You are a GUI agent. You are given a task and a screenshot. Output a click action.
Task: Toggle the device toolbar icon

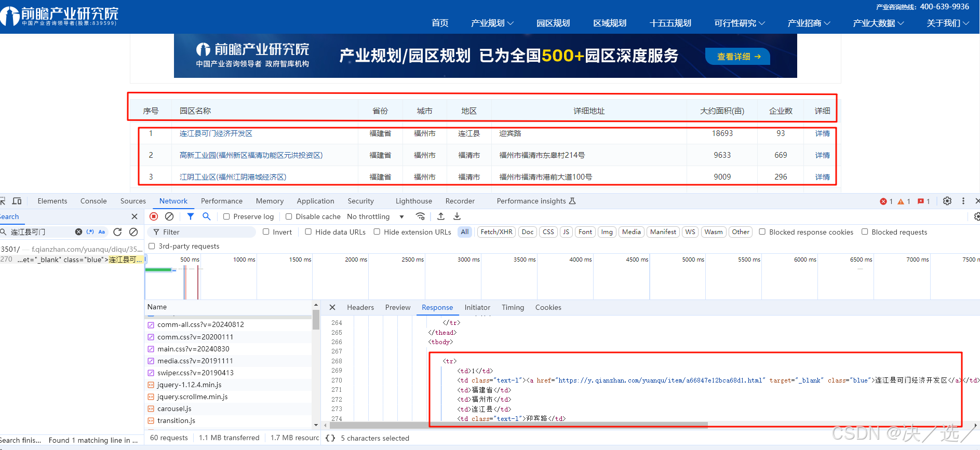[x=17, y=201]
